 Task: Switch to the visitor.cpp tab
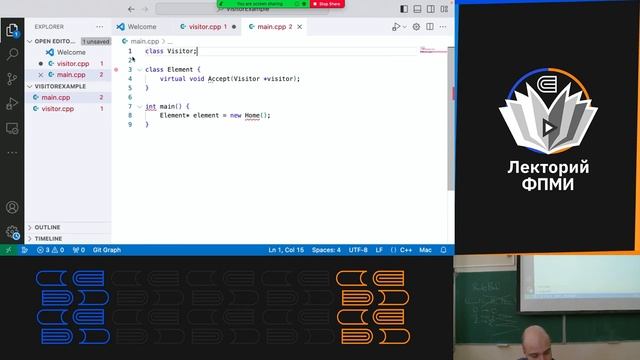208,27
